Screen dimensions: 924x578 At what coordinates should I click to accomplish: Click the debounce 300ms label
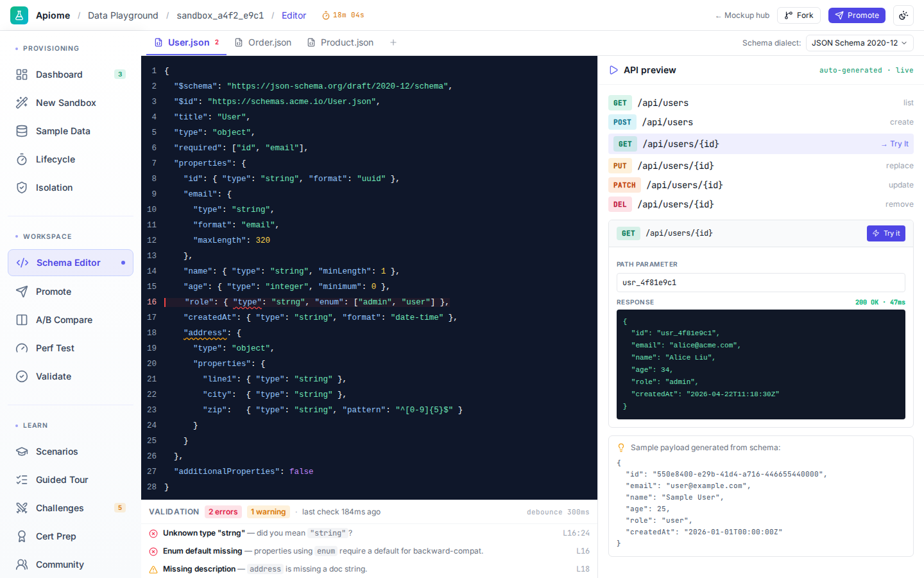pos(558,512)
